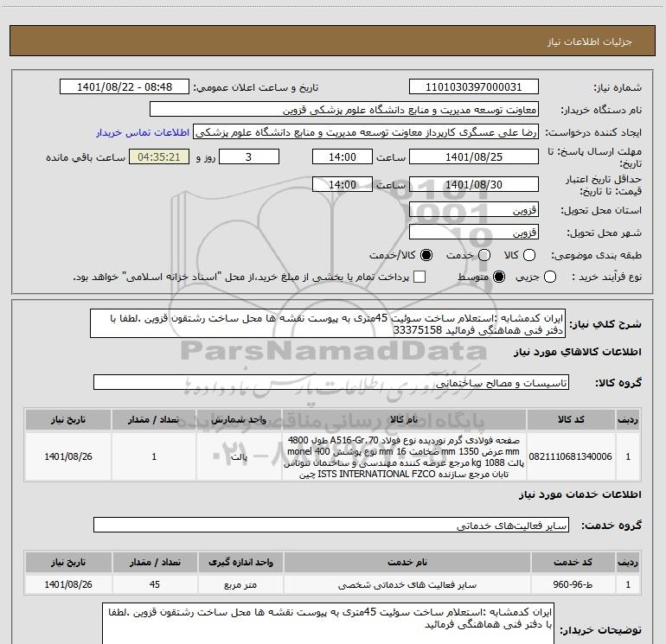Click the public announcement date field 1401/08/22 - 08:48
Image resolution: width=666 pixels, height=644 pixels.
(125, 87)
